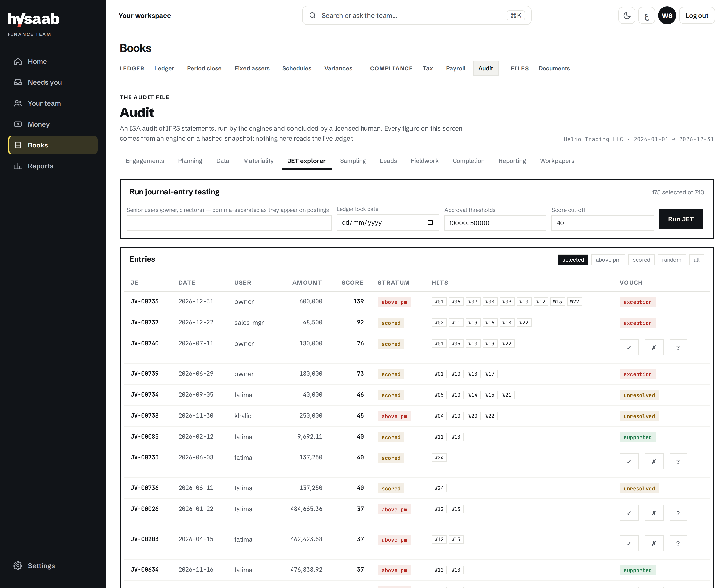This screenshot has width=728, height=588.
Task: Open the calendar picker in Ledger lock date
Action: click(430, 222)
